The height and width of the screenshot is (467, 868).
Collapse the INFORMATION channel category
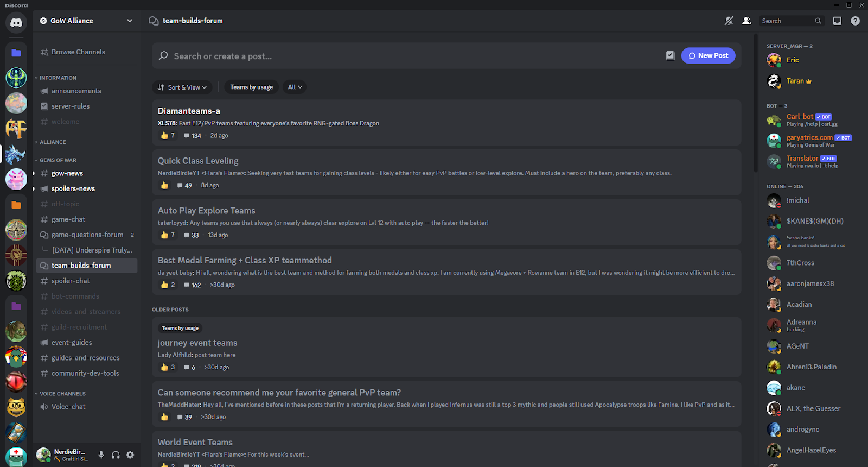(x=57, y=78)
